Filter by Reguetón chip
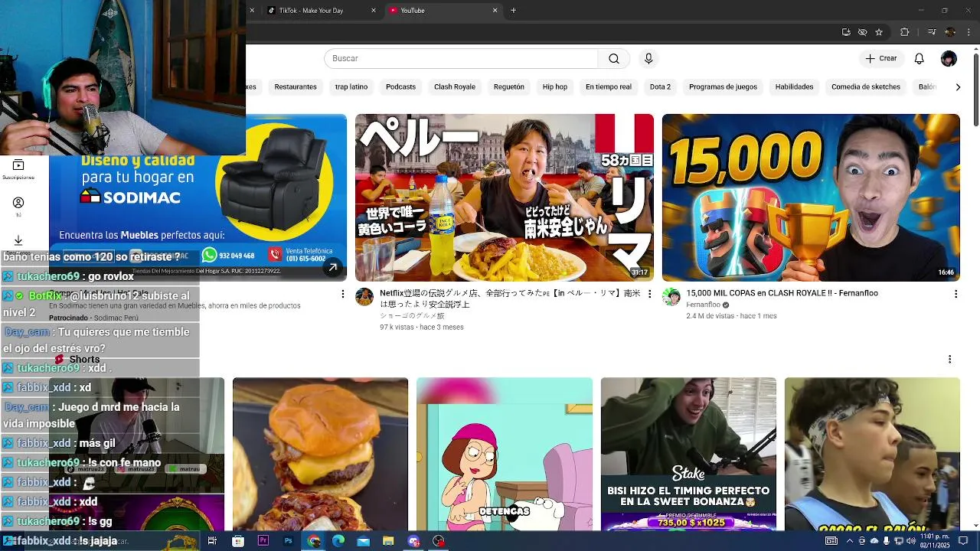 pyautogui.click(x=509, y=87)
